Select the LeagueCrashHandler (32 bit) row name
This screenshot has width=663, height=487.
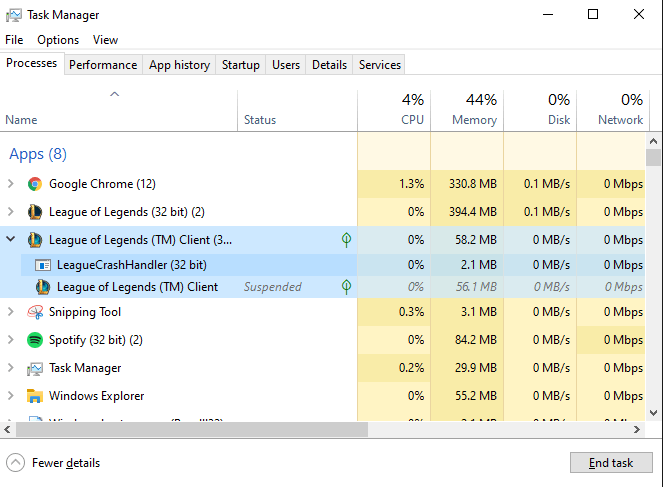click(132, 265)
